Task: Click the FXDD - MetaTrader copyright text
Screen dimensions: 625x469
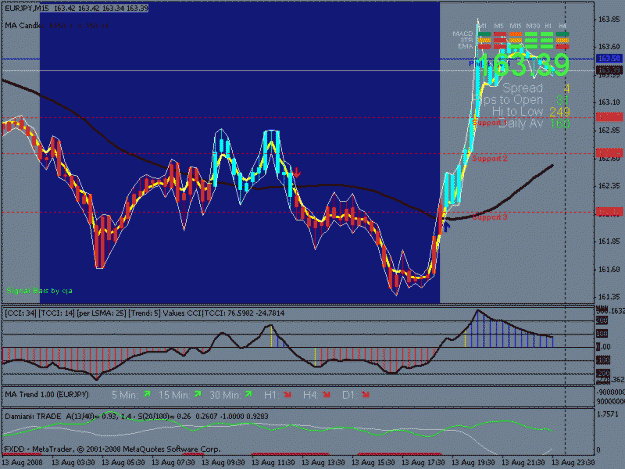Action: [112, 449]
